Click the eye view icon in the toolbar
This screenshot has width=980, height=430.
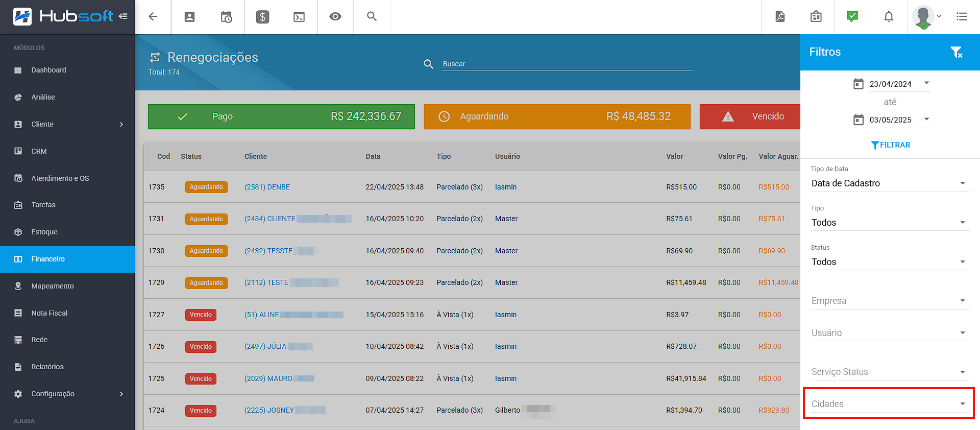(335, 17)
